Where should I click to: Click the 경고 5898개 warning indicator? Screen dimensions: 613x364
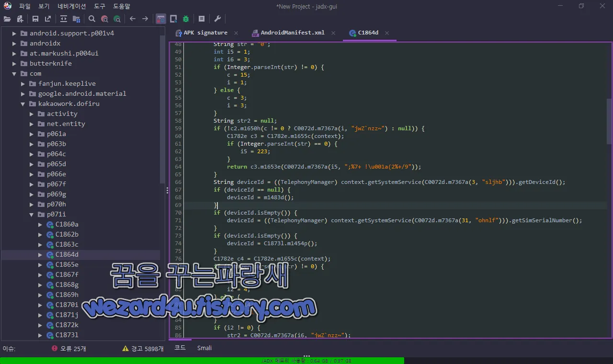tap(143, 348)
